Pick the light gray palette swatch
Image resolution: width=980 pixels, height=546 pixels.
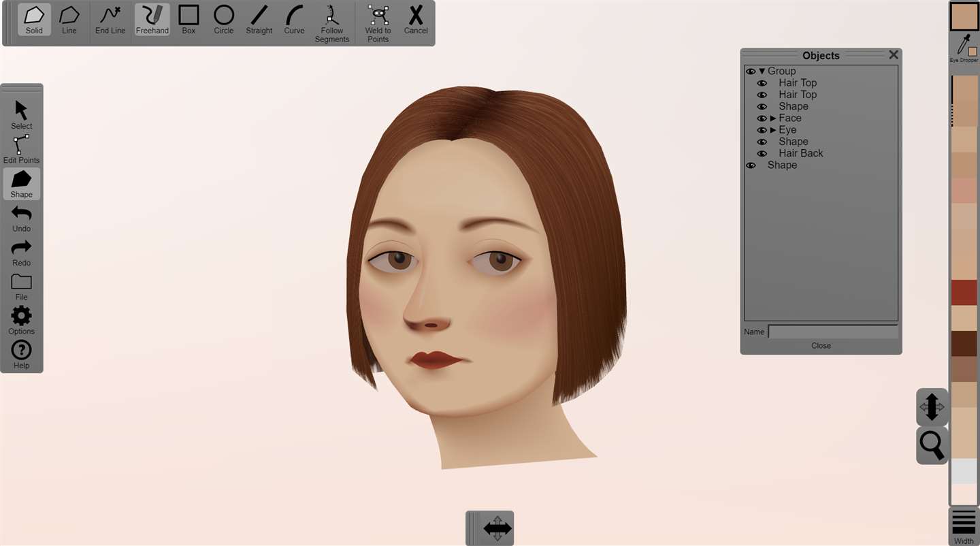pos(964,471)
